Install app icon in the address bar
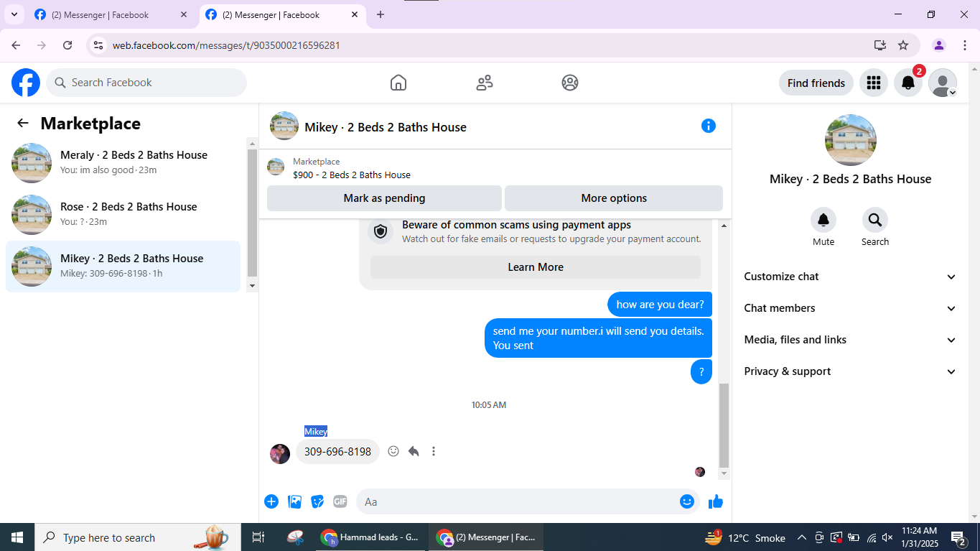Image resolution: width=980 pixels, height=551 pixels. click(x=880, y=45)
